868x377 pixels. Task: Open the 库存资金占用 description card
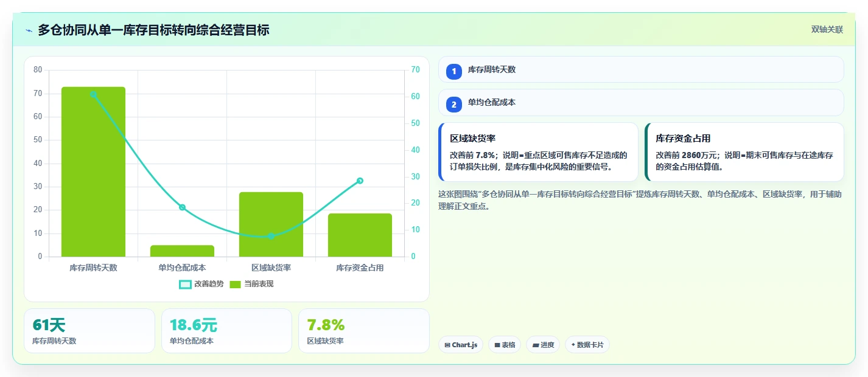[x=744, y=152]
